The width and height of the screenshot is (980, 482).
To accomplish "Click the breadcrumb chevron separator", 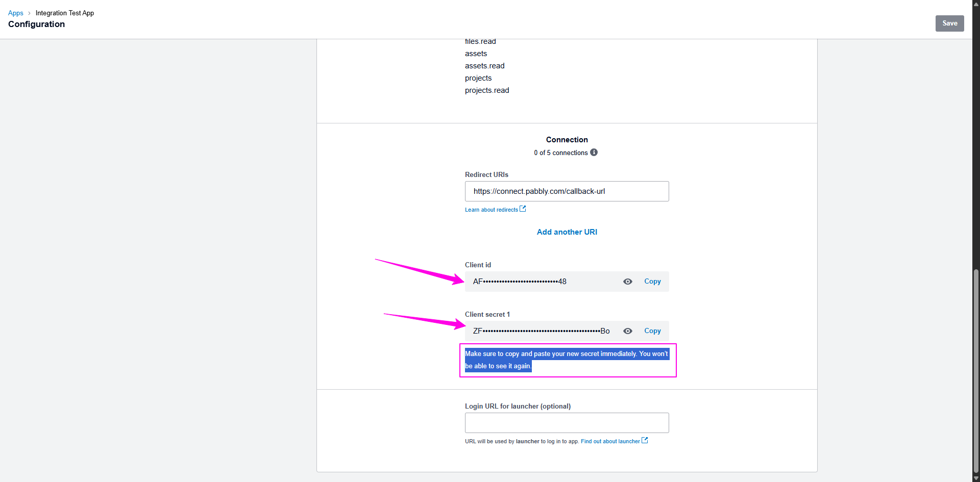I will point(30,13).
